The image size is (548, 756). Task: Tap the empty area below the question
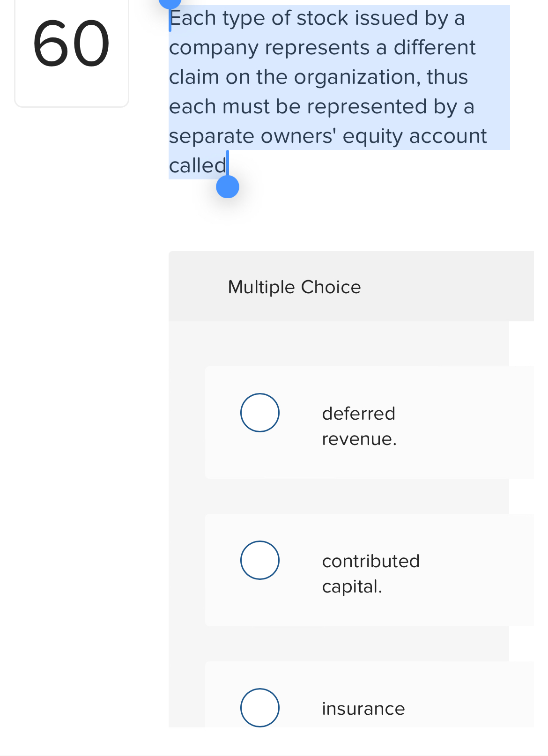(328, 220)
